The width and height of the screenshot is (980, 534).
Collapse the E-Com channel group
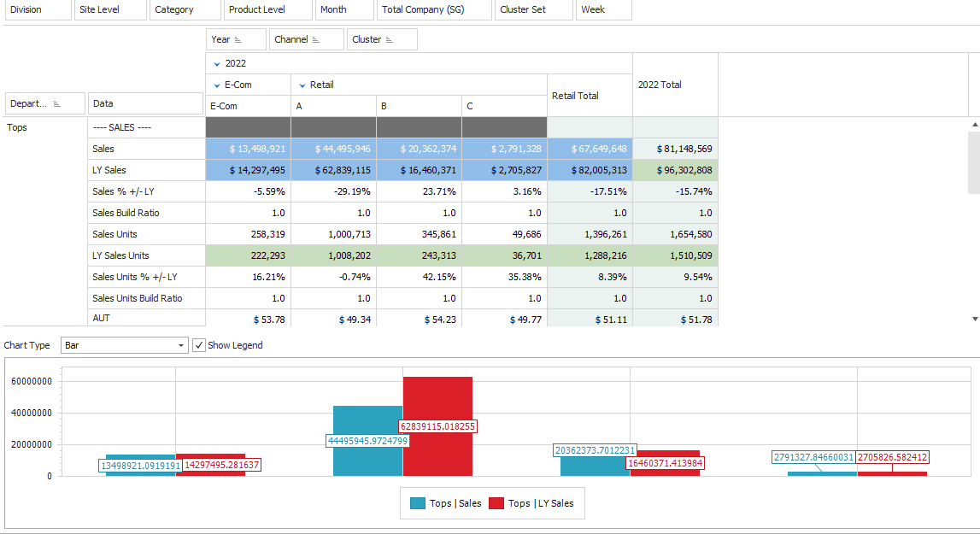(216, 85)
